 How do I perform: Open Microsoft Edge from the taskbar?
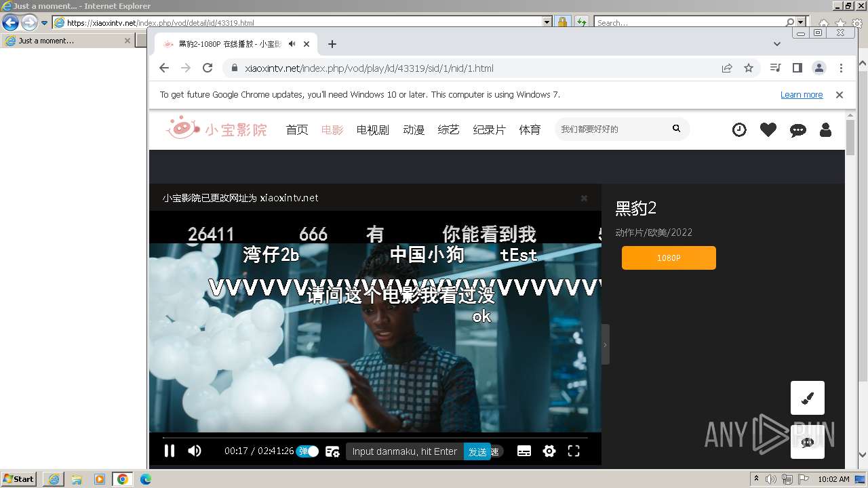coord(145,479)
